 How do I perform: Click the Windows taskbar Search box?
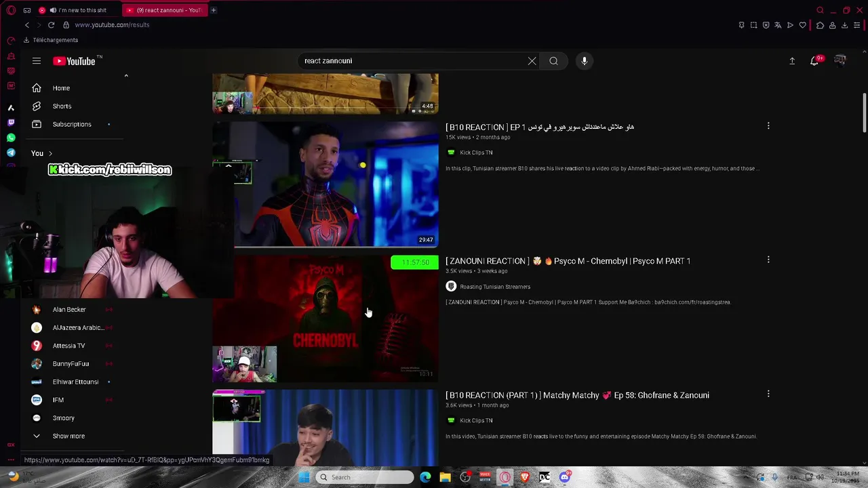click(x=364, y=477)
